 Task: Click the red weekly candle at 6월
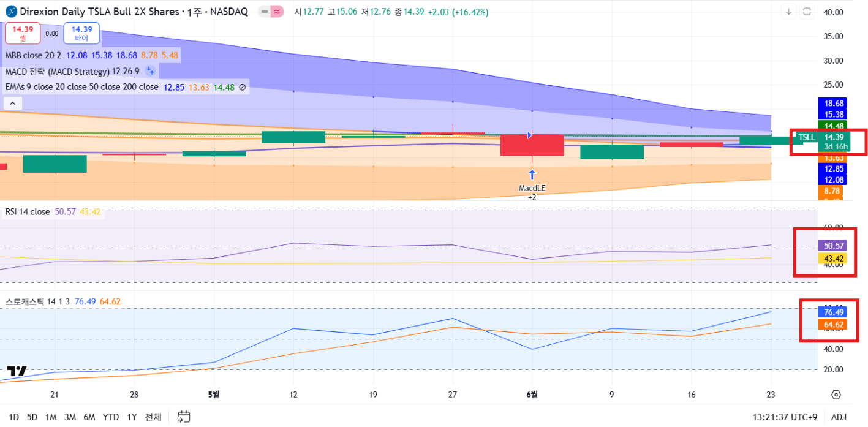[x=532, y=145]
